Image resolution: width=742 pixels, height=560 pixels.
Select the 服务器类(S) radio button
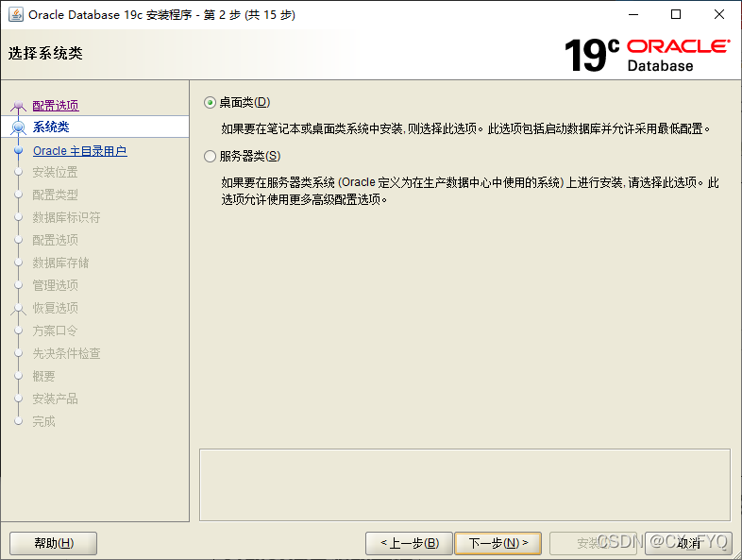[210, 156]
